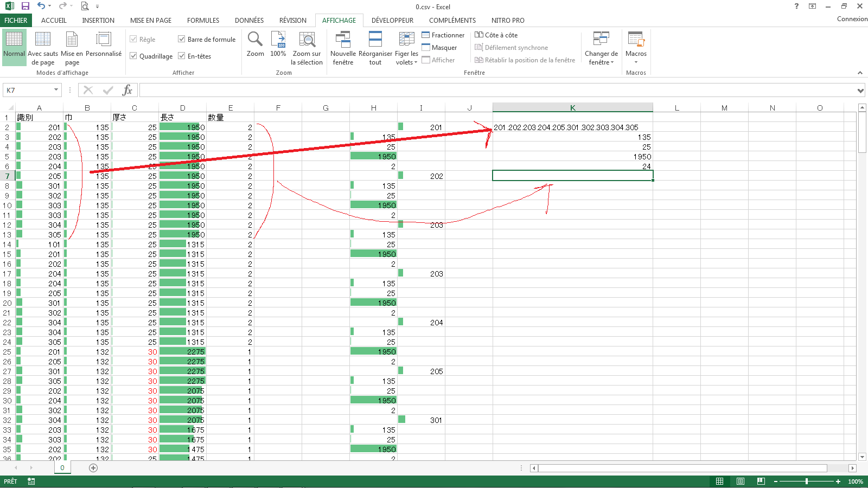The height and width of the screenshot is (488, 868).
Task: Open Changer de fenêtre dropdown
Action: (601, 57)
